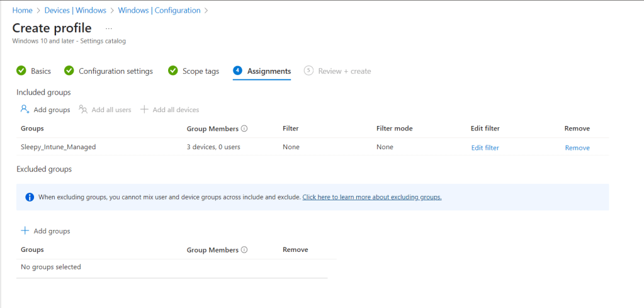Viewport: 644px width, 308px height.
Task: Open the ellipsis menu next to Create profile
Action: pyautogui.click(x=109, y=29)
